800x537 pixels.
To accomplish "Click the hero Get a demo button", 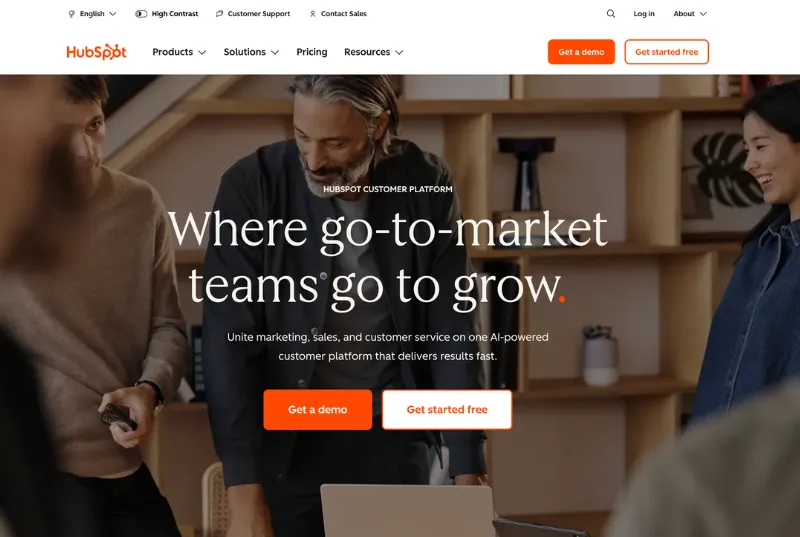I will coord(317,410).
